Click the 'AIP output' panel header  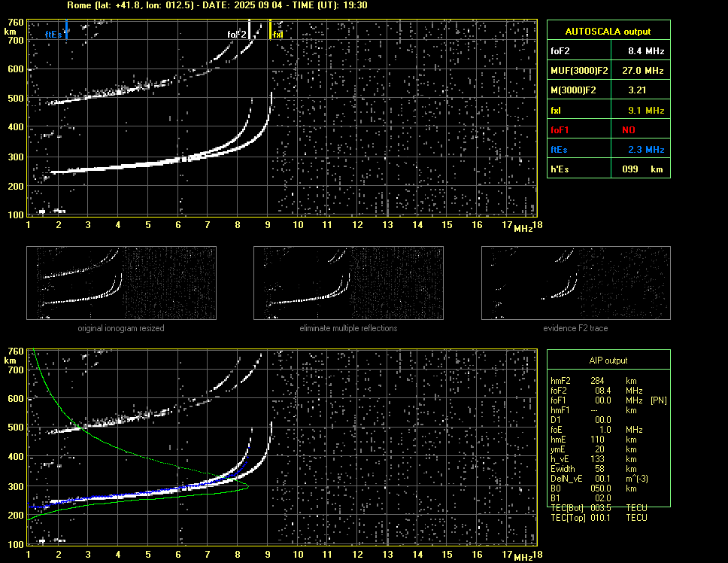pyautogui.click(x=608, y=361)
